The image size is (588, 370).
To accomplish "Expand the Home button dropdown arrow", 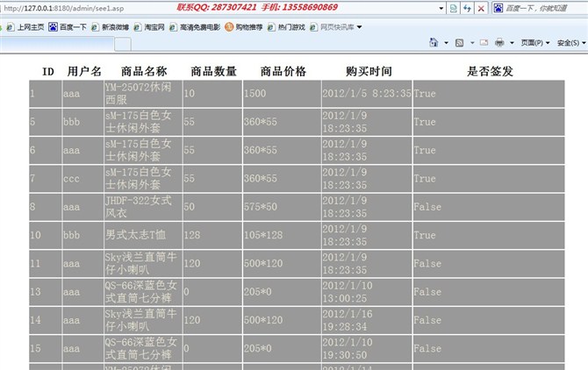I will (446, 43).
